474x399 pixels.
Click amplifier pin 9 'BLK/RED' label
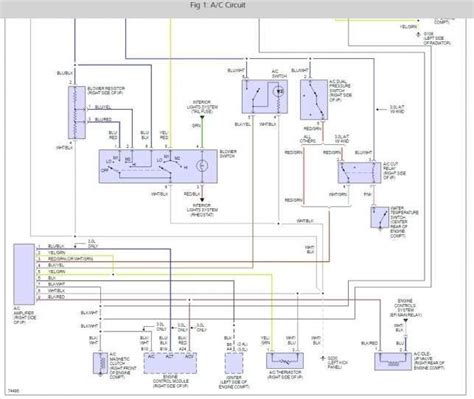pos(56,297)
